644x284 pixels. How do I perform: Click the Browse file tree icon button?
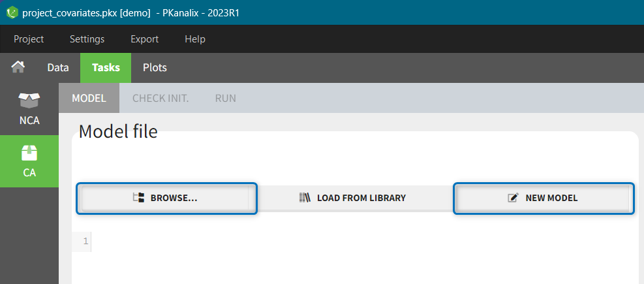click(138, 198)
